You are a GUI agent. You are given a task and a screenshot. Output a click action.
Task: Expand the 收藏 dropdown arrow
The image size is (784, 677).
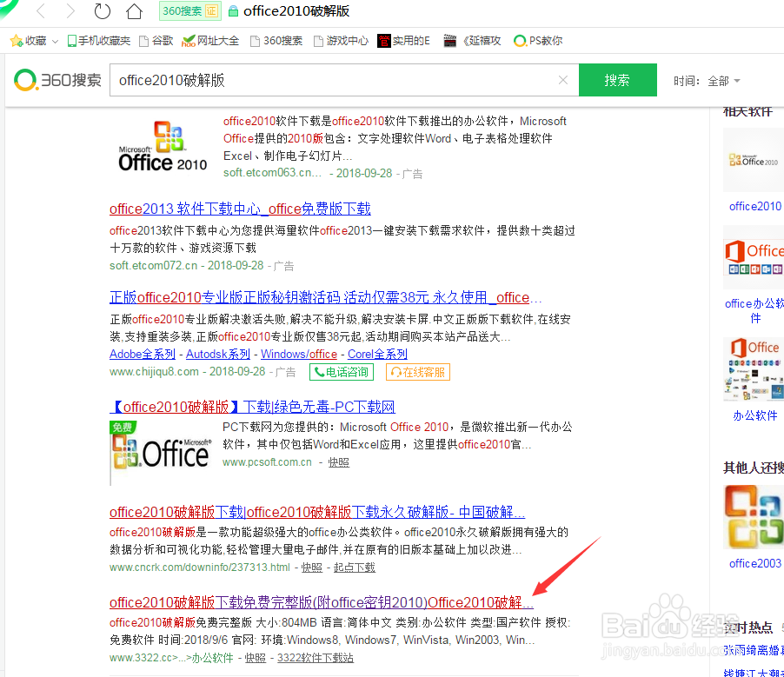click(x=55, y=41)
